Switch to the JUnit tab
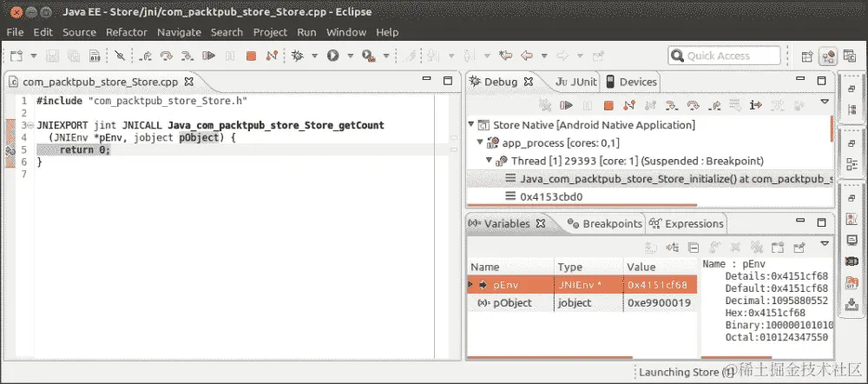Viewport: 868px width, 384px height. tap(576, 82)
